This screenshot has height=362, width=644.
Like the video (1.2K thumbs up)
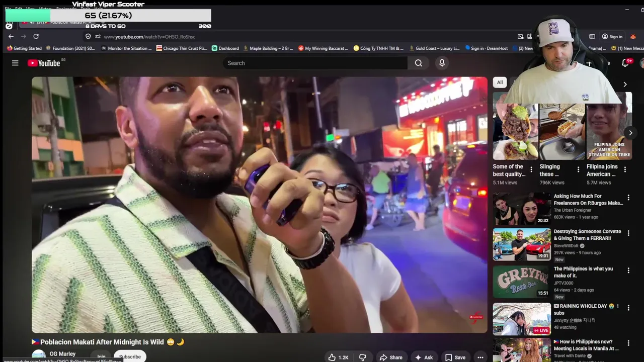point(339,357)
